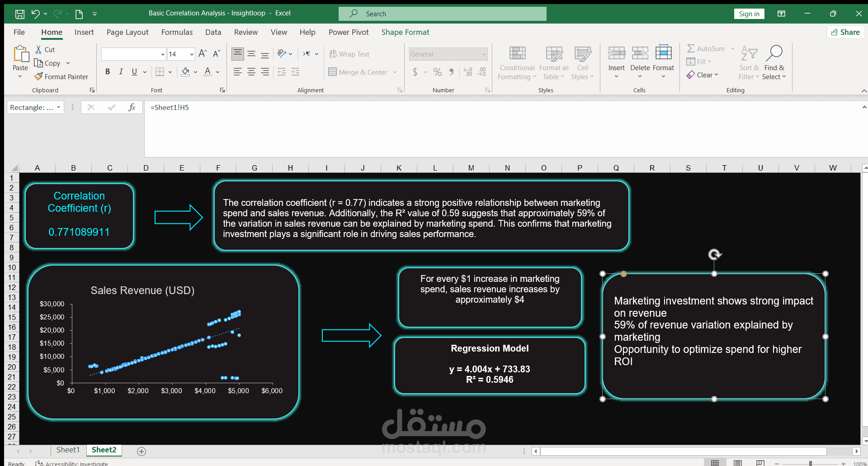Toggle underline formatting on selected text
The image size is (868, 466).
pos(134,71)
